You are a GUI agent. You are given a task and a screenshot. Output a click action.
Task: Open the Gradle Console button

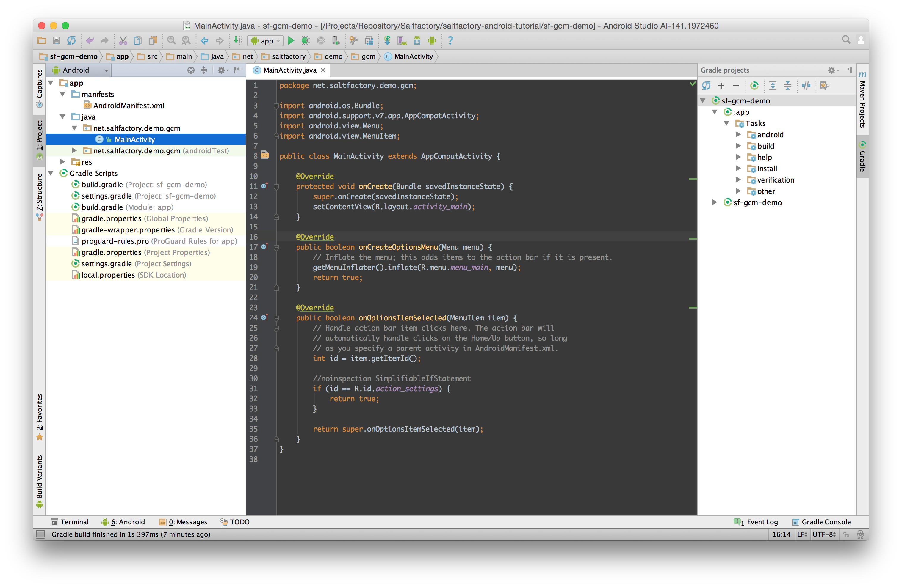(822, 522)
